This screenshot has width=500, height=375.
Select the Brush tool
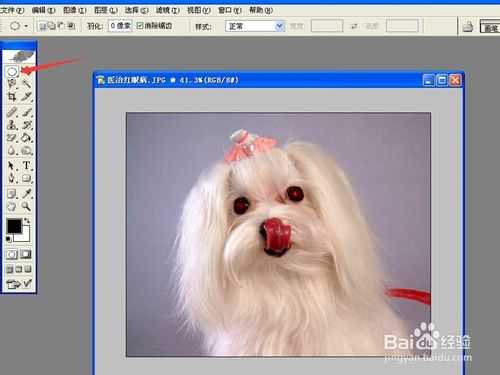click(x=27, y=112)
